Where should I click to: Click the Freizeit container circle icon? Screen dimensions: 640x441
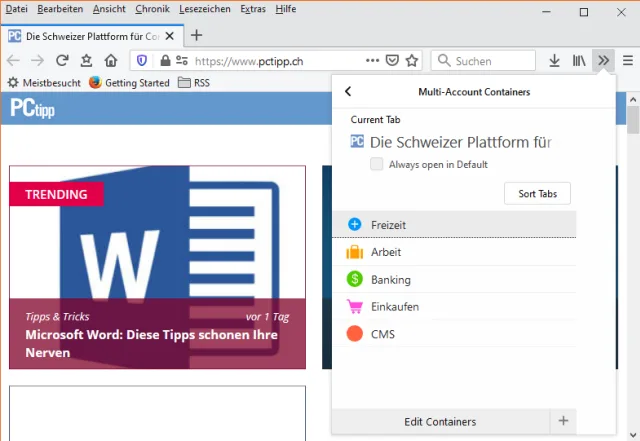[354, 225]
